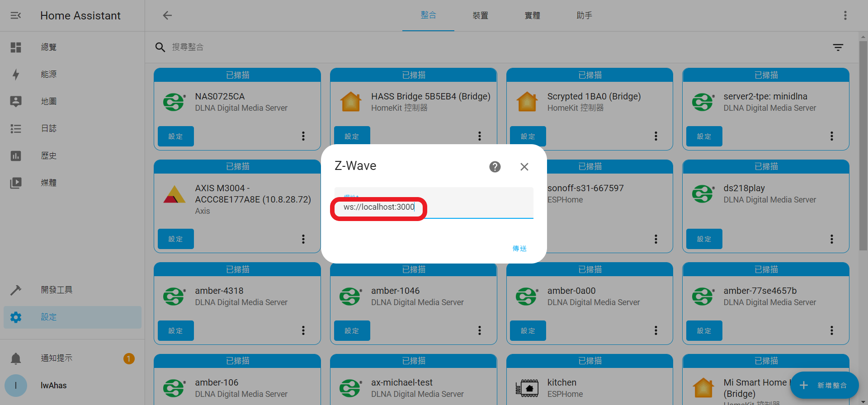This screenshot has width=868, height=405.
Task: Click the kitchen ESPHome card title
Action: tap(562, 382)
